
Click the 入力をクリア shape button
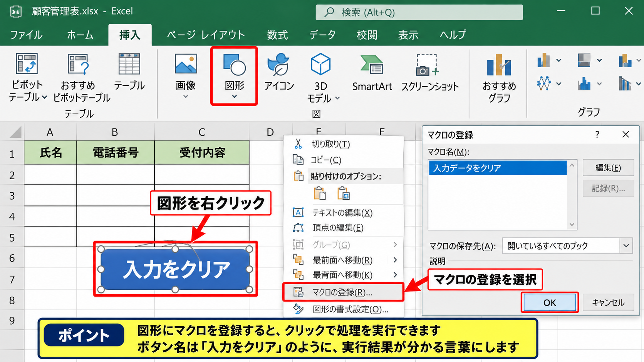tap(175, 269)
